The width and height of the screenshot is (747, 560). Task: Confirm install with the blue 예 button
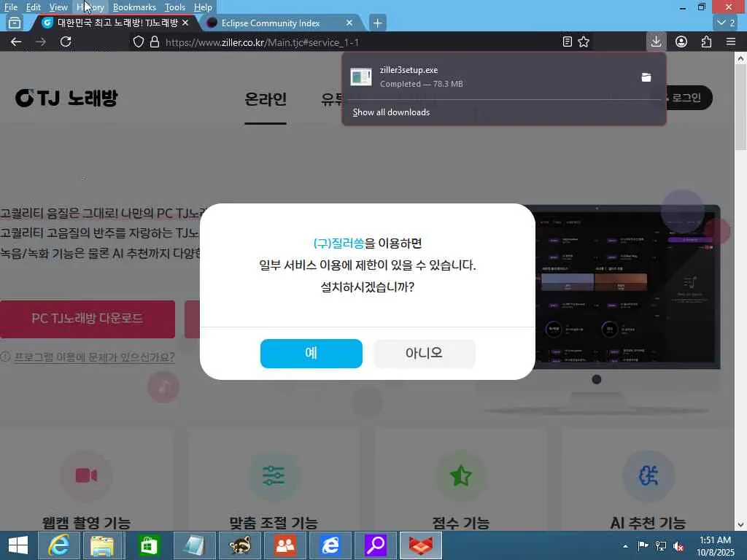tap(311, 354)
